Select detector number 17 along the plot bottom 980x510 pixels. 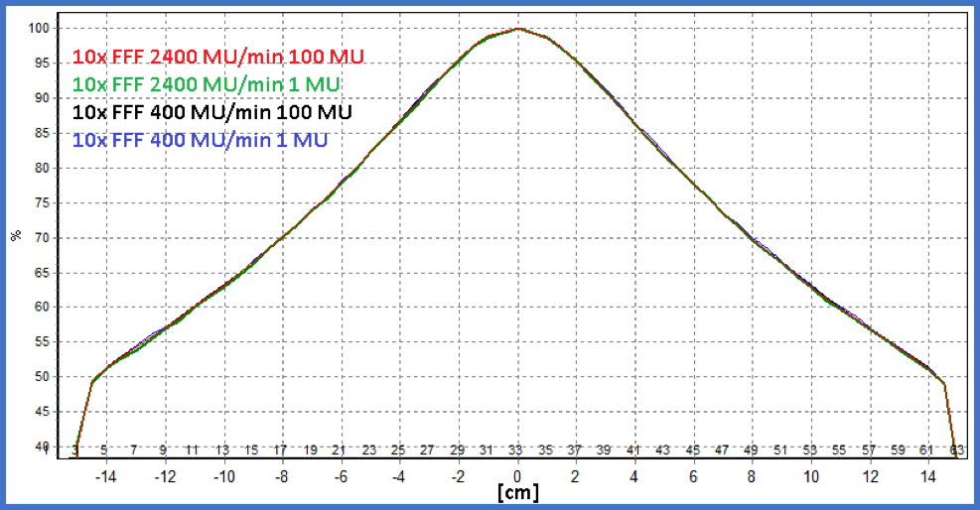281,449
